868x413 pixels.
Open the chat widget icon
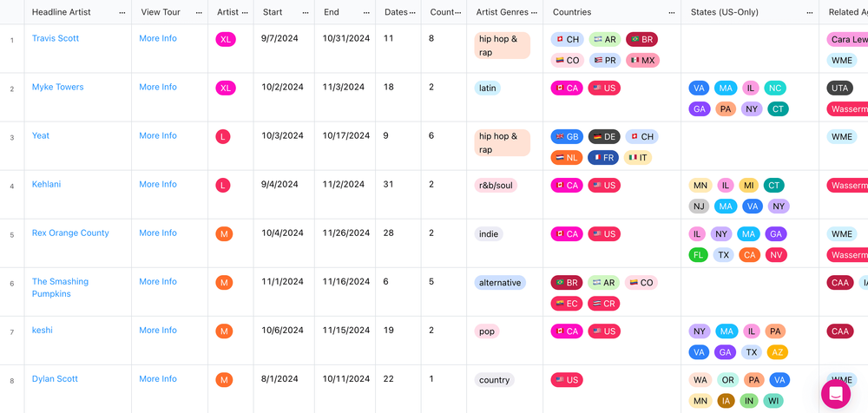(835, 394)
